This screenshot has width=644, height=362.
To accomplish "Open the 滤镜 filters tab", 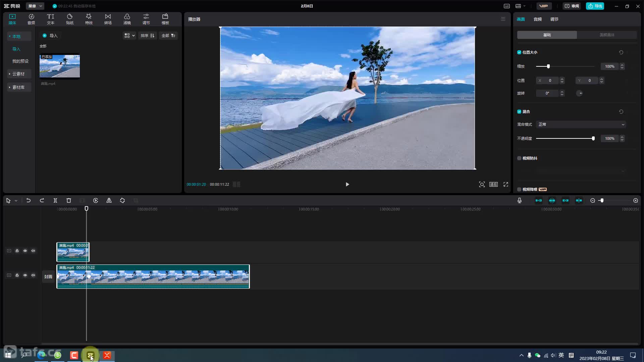I will [127, 19].
